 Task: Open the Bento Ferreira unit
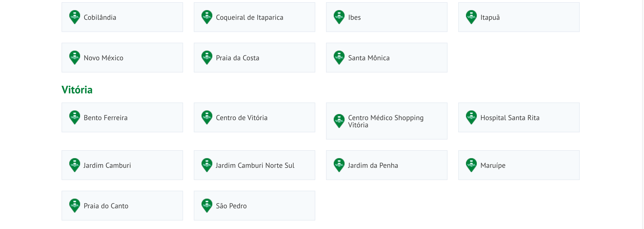point(122,118)
